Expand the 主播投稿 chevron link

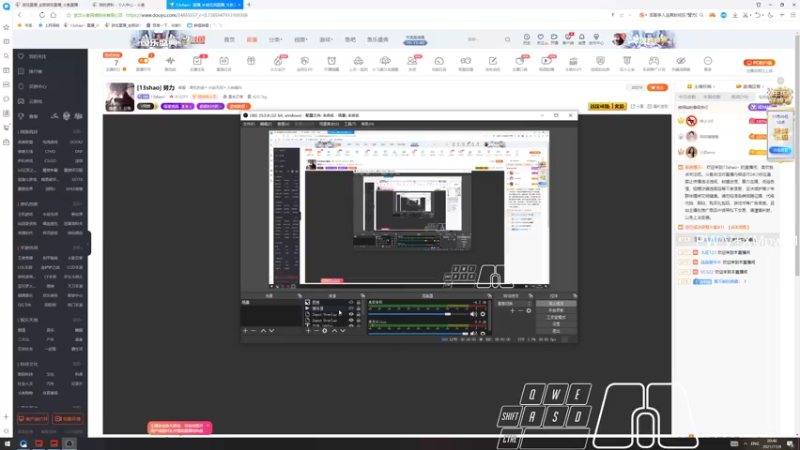702,86
